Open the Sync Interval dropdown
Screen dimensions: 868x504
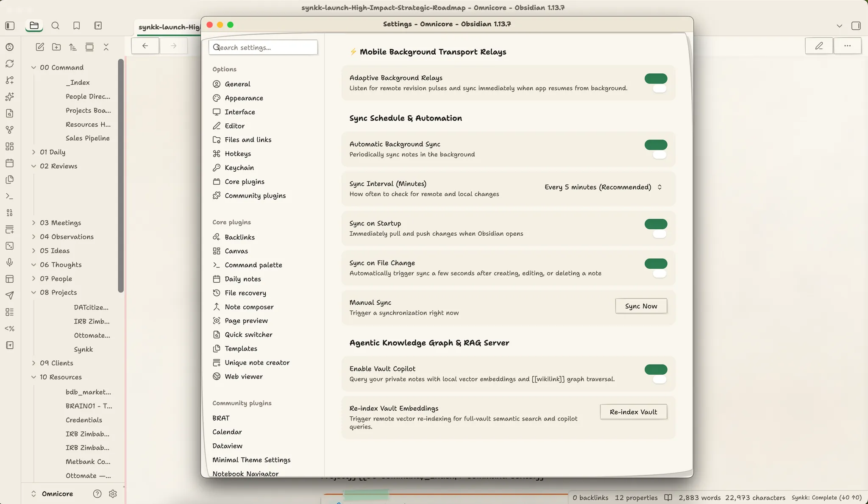pyautogui.click(x=603, y=187)
